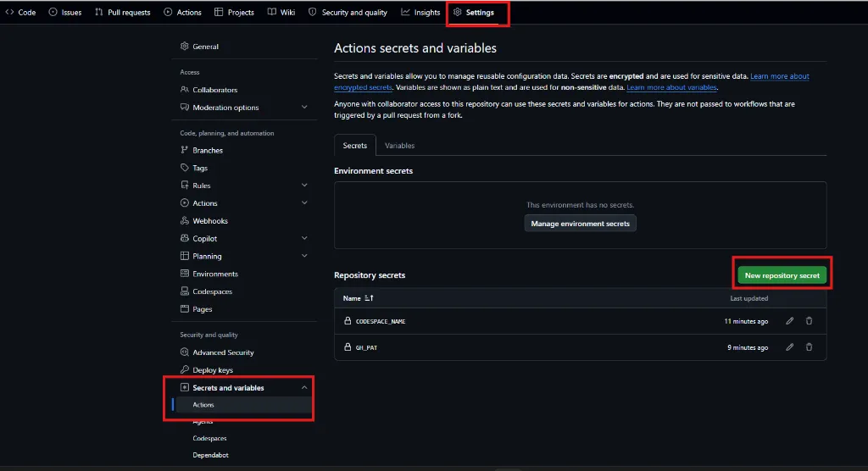Click the Codespaces icon in sidebar
This screenshot has width=868, height=471.
184,291
